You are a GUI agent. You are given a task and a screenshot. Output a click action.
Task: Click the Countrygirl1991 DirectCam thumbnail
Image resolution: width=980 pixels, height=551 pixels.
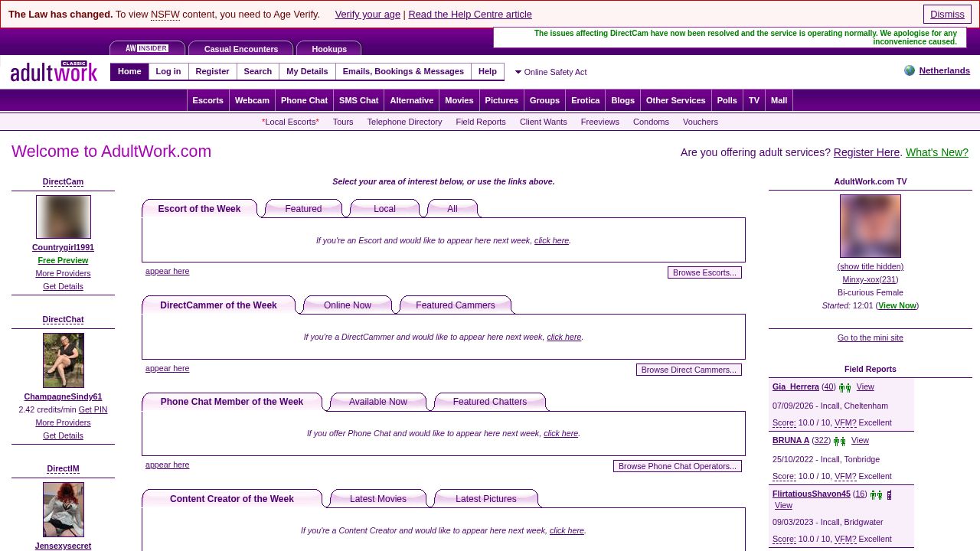tap(64, 217)
